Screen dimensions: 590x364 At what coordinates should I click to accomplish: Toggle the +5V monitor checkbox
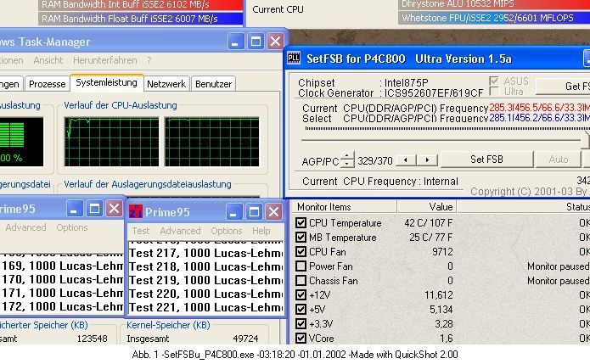coord(301,309)
